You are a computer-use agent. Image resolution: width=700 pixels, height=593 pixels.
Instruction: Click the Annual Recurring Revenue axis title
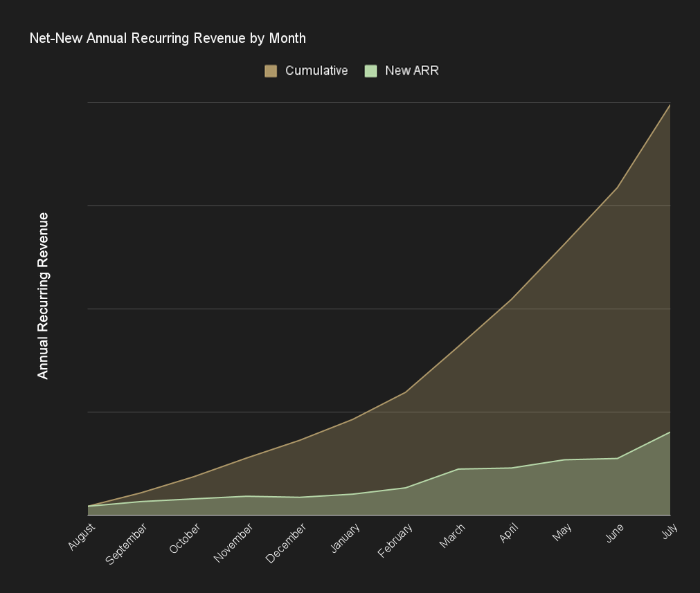point(43,296)
